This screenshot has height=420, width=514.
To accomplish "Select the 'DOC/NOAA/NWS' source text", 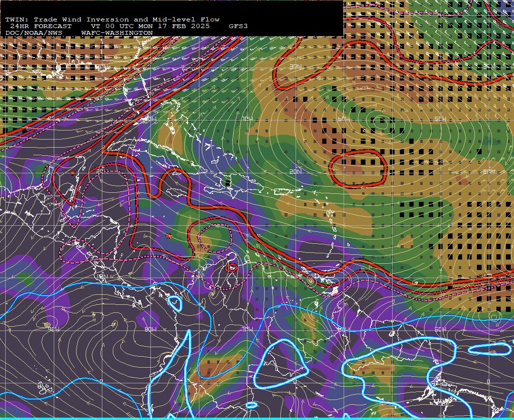I will [x=34, y=33].
